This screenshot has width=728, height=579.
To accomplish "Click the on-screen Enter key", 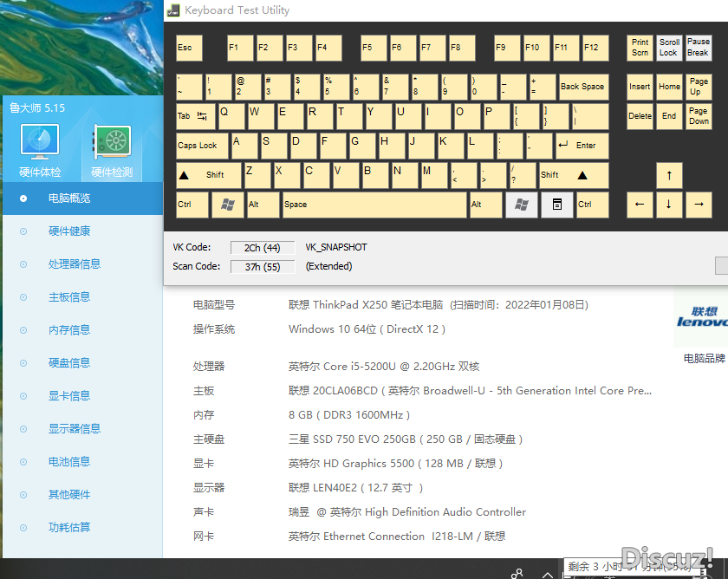I will 581,146.
